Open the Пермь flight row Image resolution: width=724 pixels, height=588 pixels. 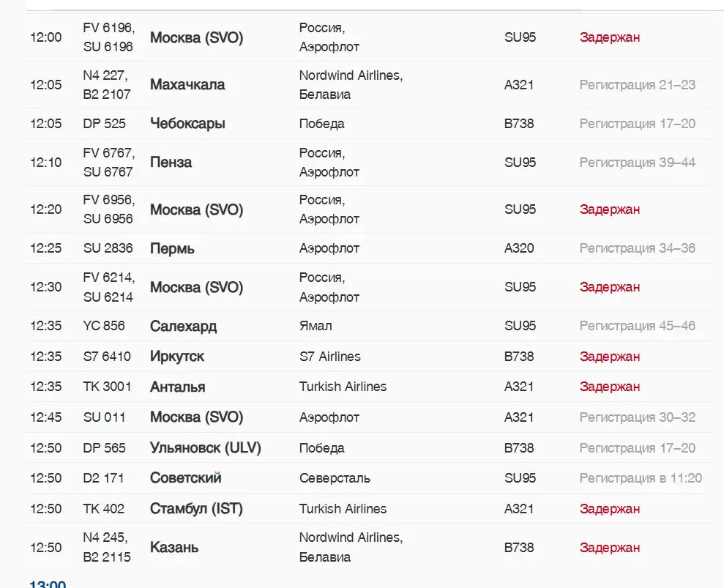tap(172, 248)
